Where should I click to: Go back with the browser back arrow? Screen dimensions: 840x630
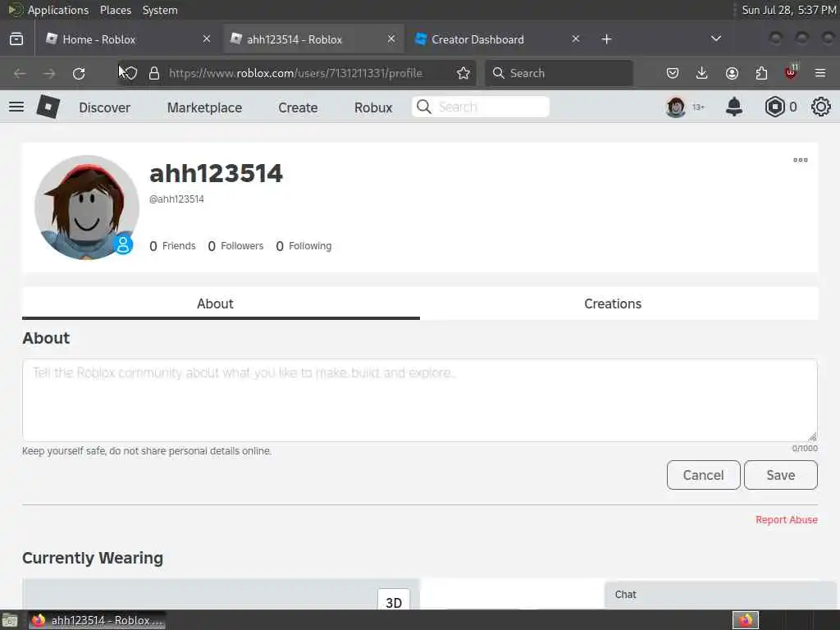20,73
